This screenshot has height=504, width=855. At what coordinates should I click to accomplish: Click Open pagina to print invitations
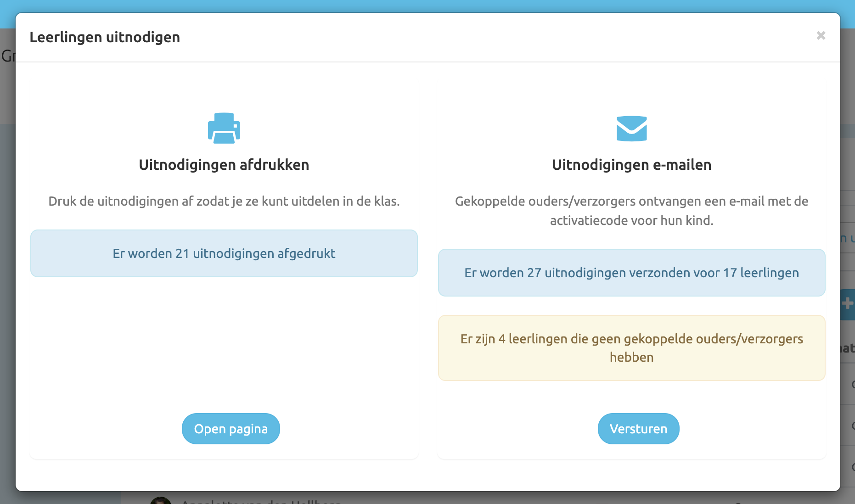231,428
